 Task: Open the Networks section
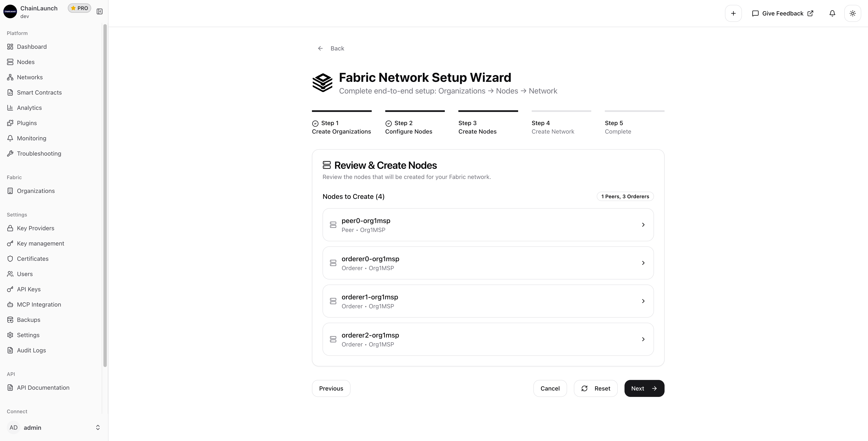click(x=30, y=77)
